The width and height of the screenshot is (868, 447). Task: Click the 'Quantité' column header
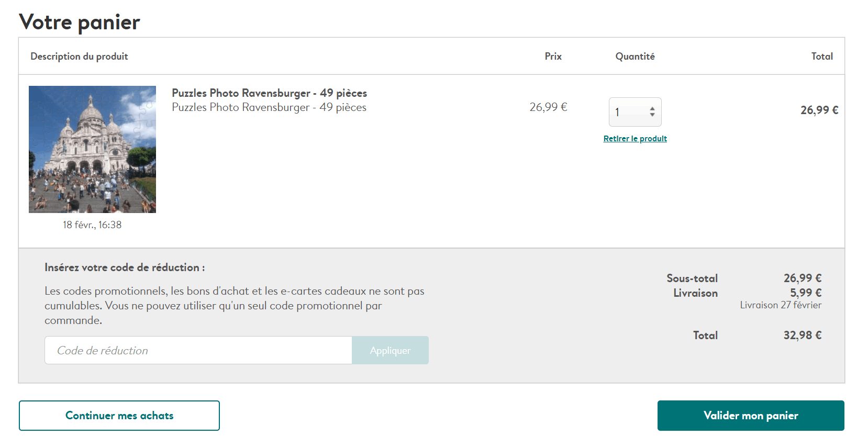point(635,57)
